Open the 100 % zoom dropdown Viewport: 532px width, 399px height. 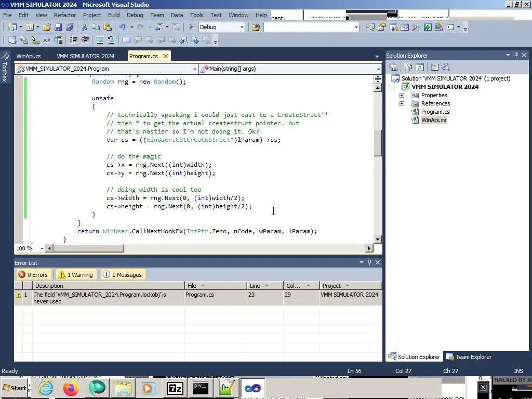click(42, 248)
